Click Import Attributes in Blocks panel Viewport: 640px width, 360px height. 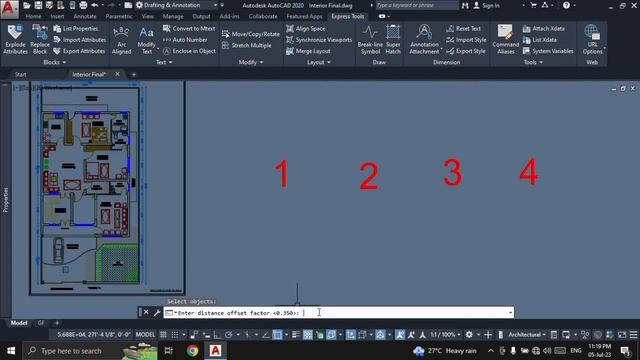click(80, 40)
